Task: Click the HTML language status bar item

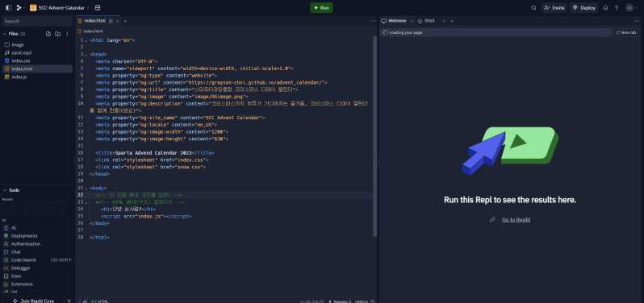Action: tap(99, 301)
